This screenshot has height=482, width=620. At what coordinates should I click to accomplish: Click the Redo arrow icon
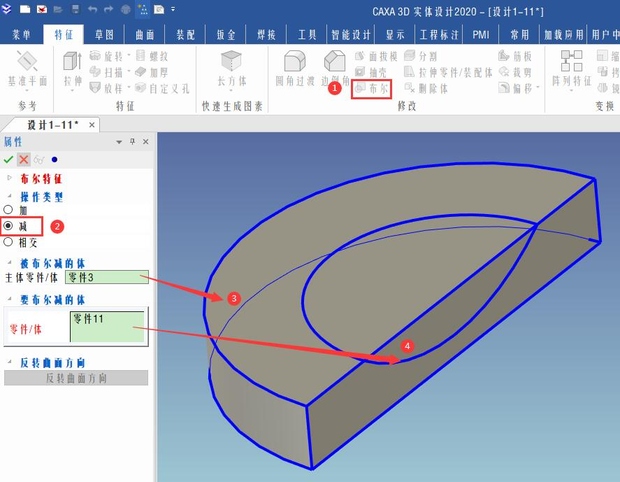click(108, 9)
